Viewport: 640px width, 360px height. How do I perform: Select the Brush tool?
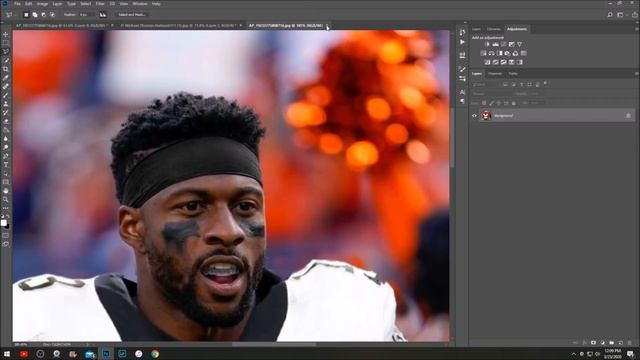[6, 95]
